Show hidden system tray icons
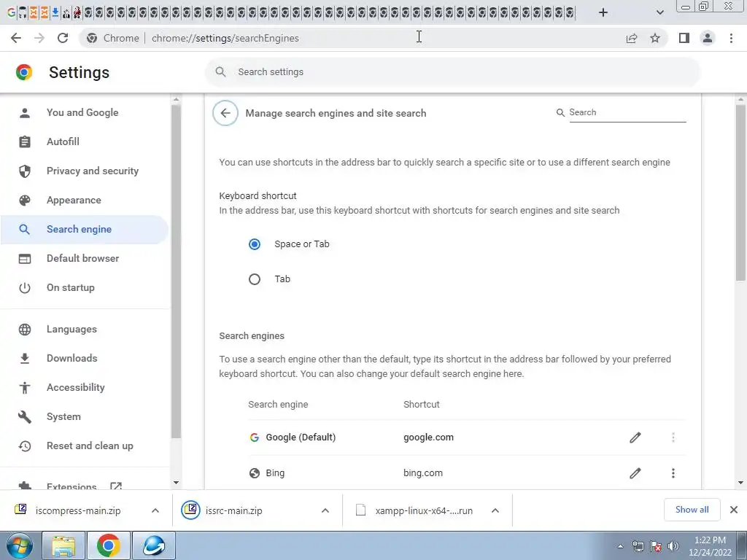Viewport: 747px width, 560px height. [x=620, y=546]
